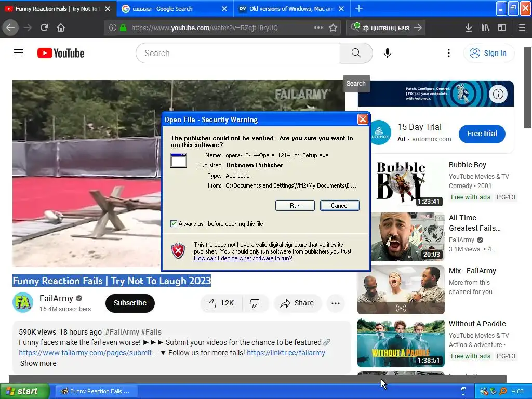Switch to the Google Search tab

[x=175, y=9]
